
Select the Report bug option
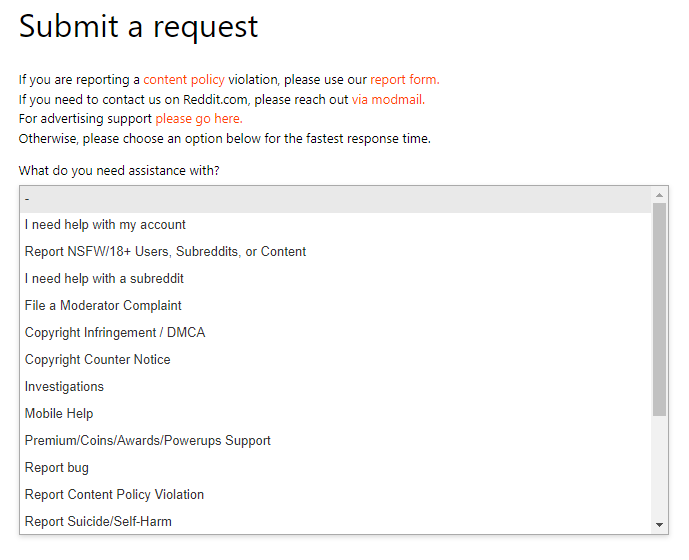[57, 468]
